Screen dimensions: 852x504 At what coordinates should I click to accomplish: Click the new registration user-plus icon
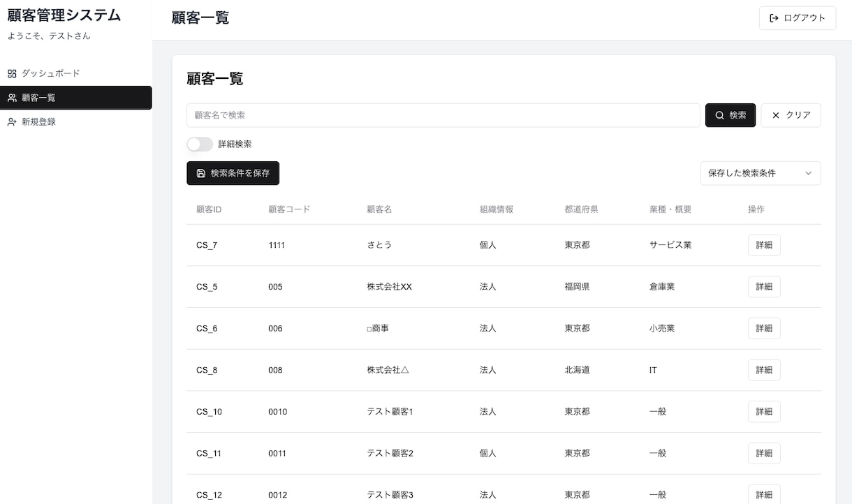click(x=12, y=121)
